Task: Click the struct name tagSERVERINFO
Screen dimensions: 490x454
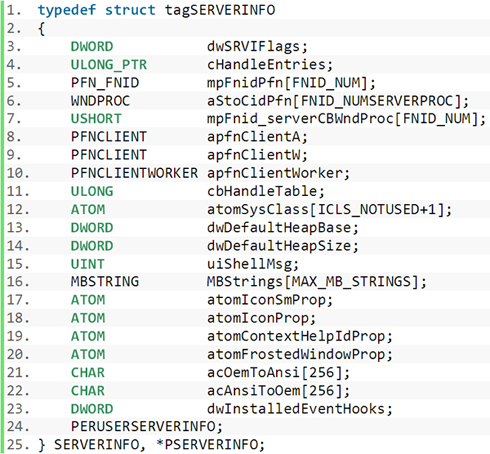Action: (220, 10)
